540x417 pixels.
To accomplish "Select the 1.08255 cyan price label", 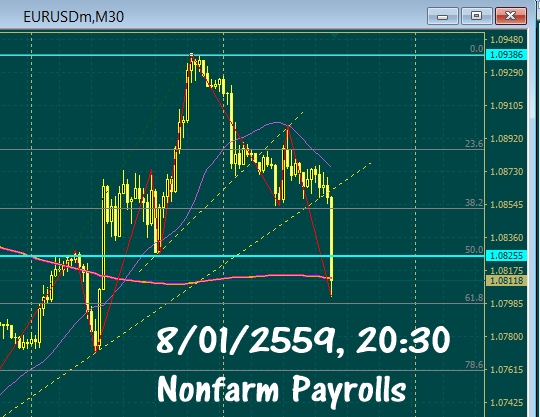I will tap(506, 256).
